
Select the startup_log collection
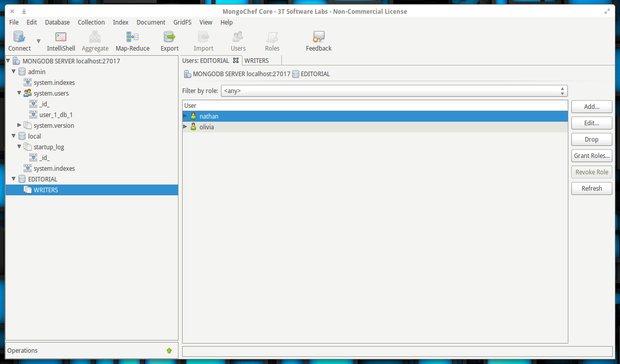tap(49, 147)
